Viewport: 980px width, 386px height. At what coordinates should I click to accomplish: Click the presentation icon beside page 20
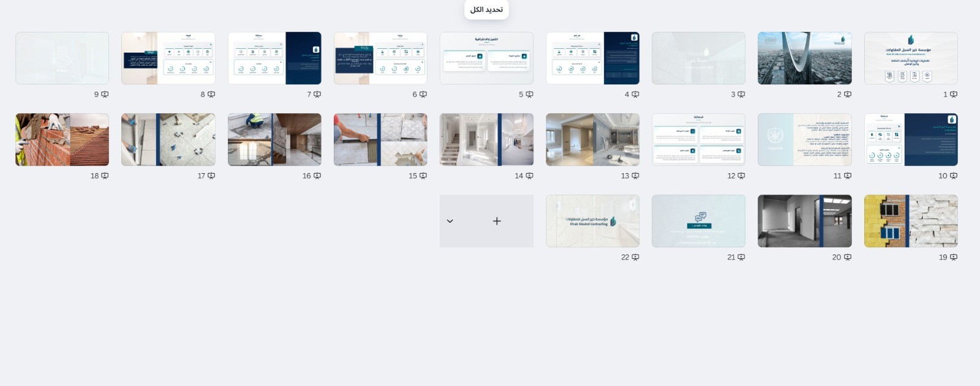[848, 258]
